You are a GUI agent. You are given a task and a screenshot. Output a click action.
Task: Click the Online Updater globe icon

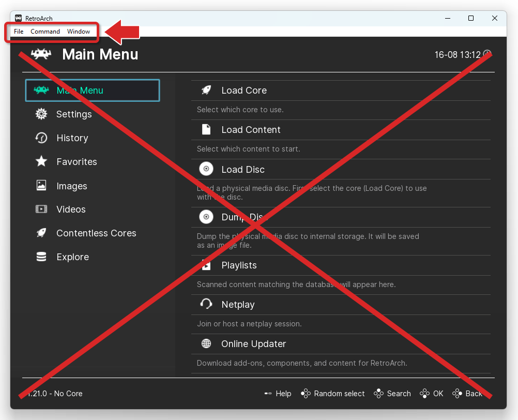(206, 343)
